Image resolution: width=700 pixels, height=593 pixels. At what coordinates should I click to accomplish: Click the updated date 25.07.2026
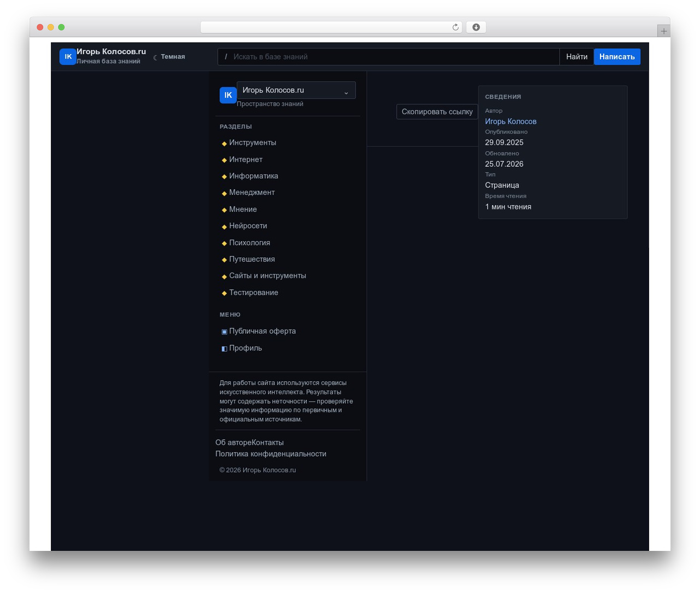(x=504, y=164)
